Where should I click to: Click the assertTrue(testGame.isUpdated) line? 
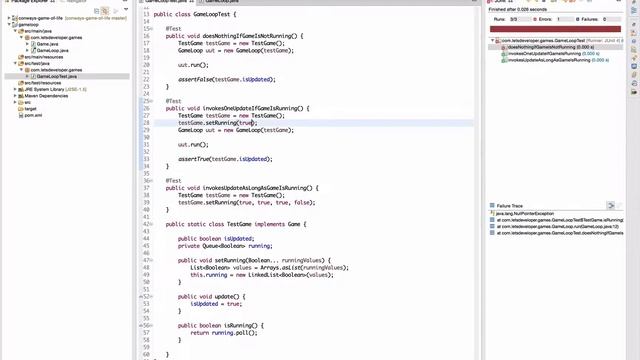225,159
